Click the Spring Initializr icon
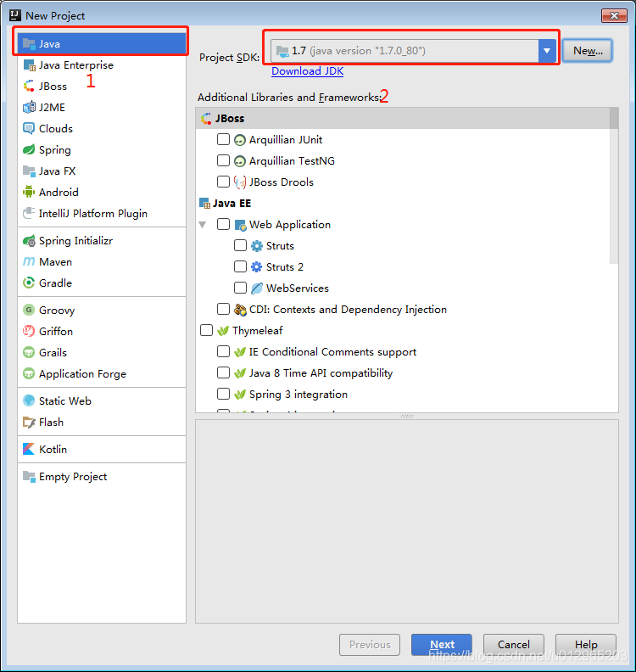Viewport: 636px width, 672px height. (x=29, y=241)
